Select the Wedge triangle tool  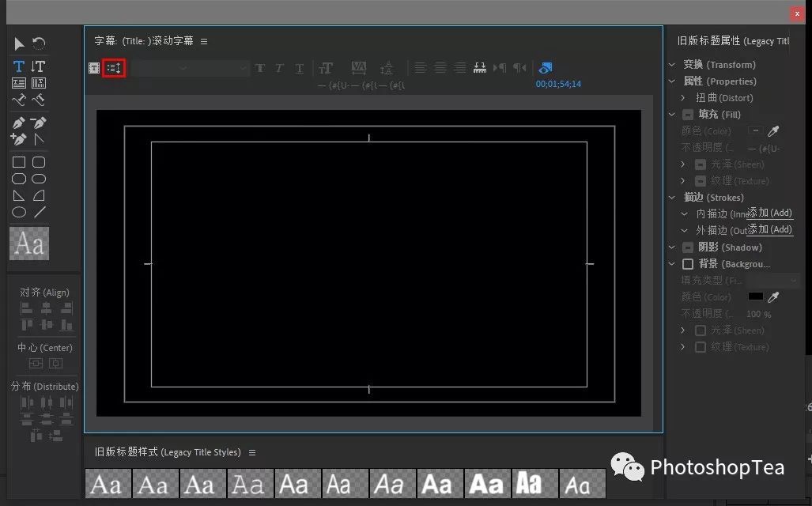coord(19,196)
